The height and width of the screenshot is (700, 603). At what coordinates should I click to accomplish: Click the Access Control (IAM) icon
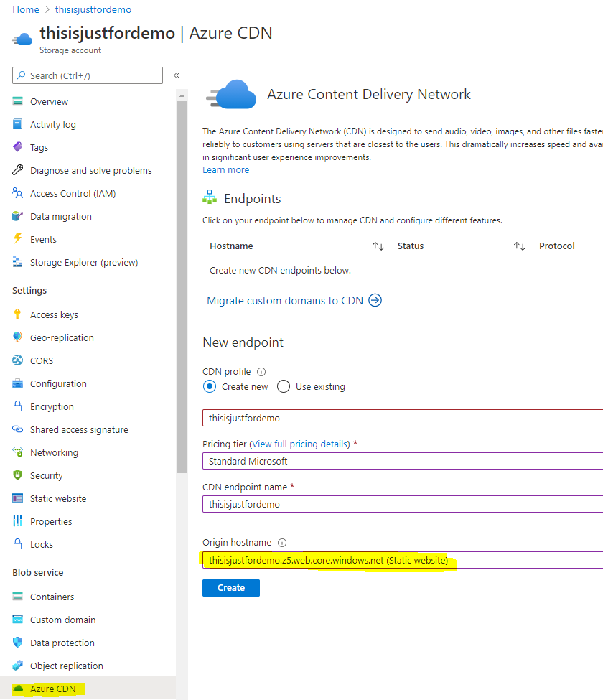(x=17, y=193)
